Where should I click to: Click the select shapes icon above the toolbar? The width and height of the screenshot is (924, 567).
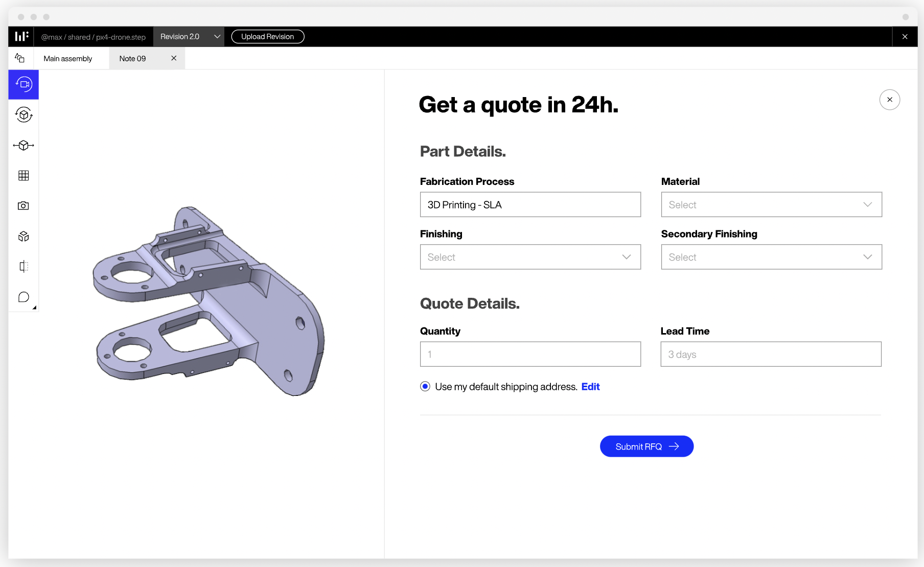pos(19,58)
